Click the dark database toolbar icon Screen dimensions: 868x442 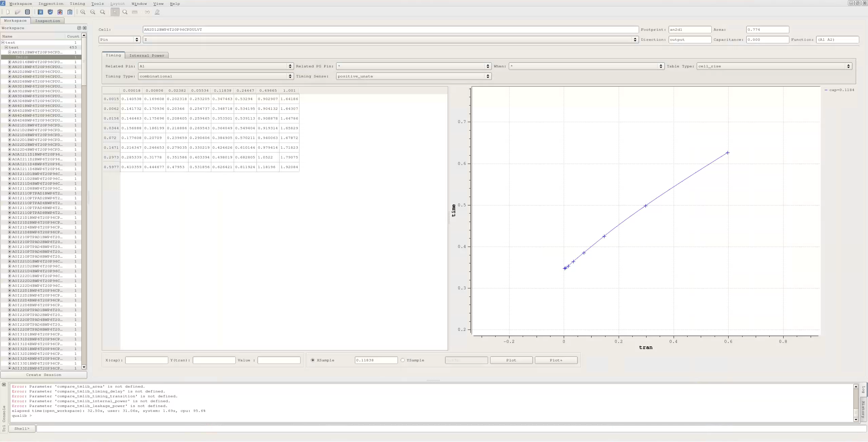point(27,12)
